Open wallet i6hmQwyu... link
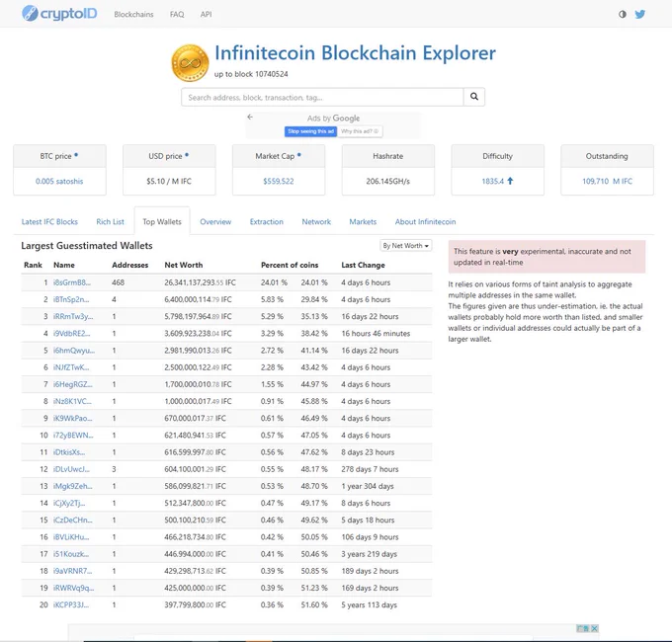672x642 pixels. (74, 351)
